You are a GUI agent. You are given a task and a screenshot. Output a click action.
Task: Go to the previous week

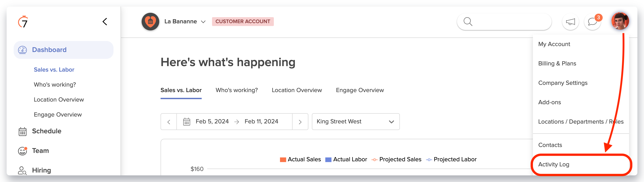(169, 122)
